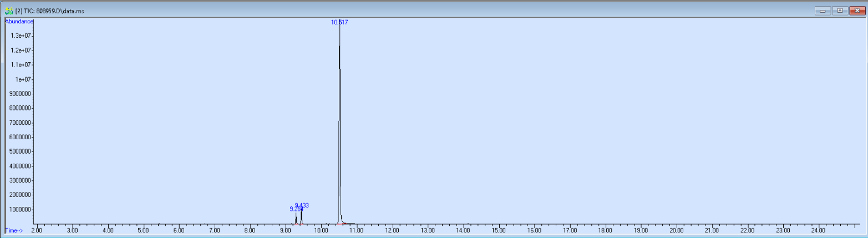This screenshot has width=868, height=238.
Task: Click the 20.00 time axis label
Action: 676,230
